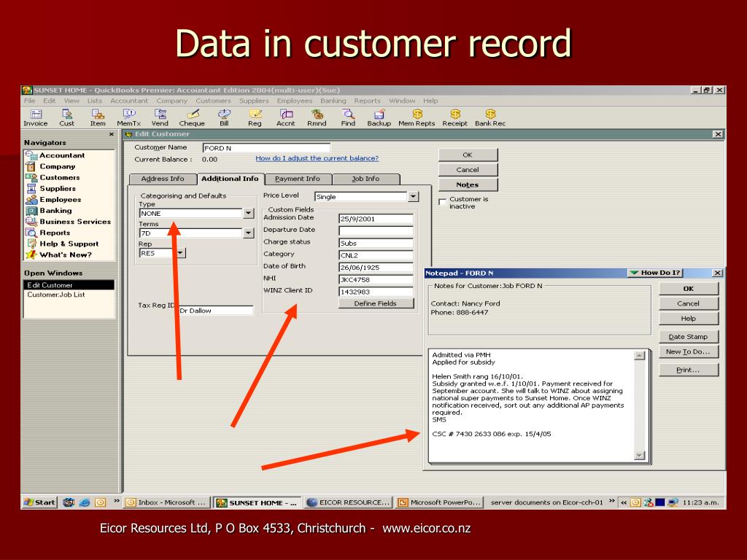
Task: Switch to Address Info tab
Action: click(x=163, y=179)
